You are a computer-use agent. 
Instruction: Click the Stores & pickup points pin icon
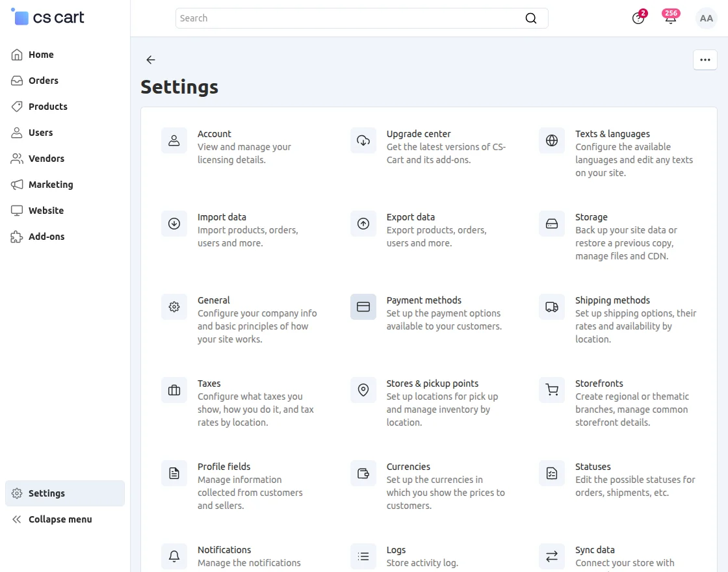363,390
